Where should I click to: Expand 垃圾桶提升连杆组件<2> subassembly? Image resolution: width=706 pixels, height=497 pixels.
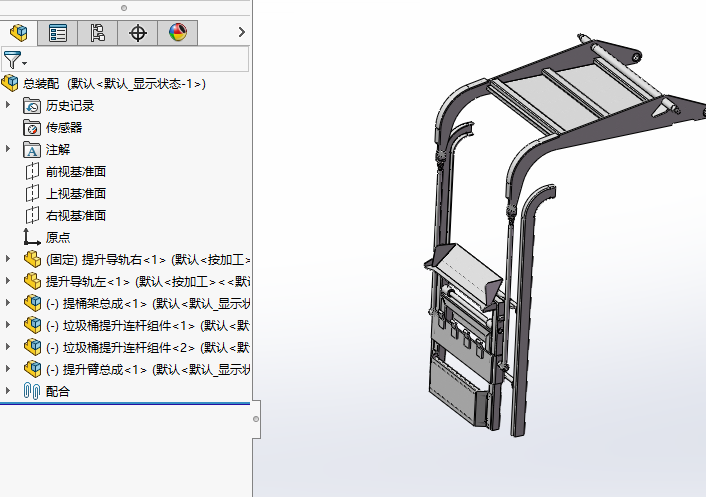point(8,347)
